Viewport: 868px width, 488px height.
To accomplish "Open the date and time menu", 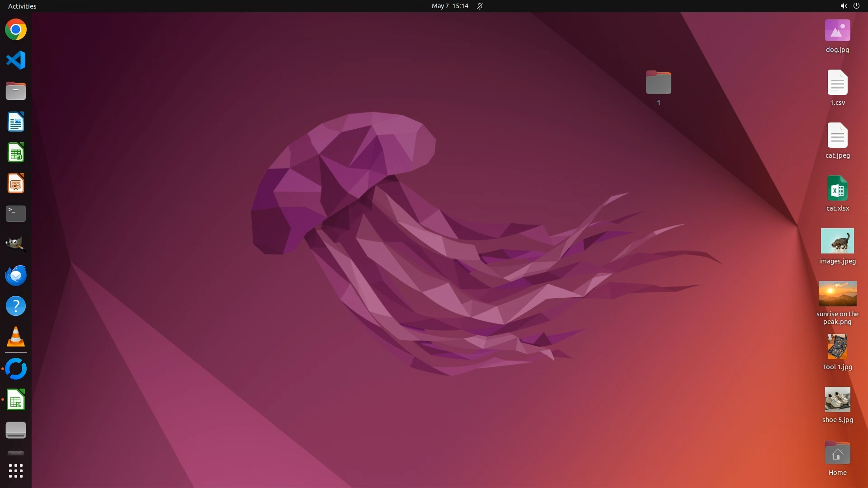I will point(449,6).
